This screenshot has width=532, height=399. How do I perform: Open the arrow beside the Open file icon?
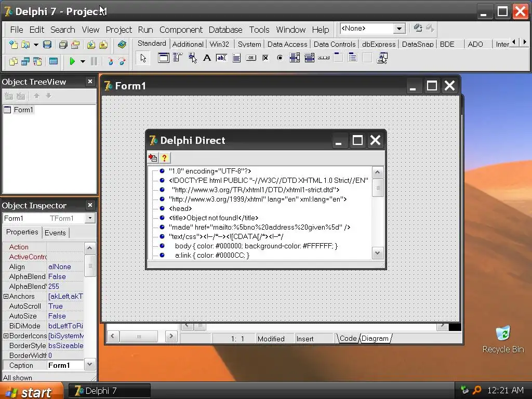click(36, 45)
